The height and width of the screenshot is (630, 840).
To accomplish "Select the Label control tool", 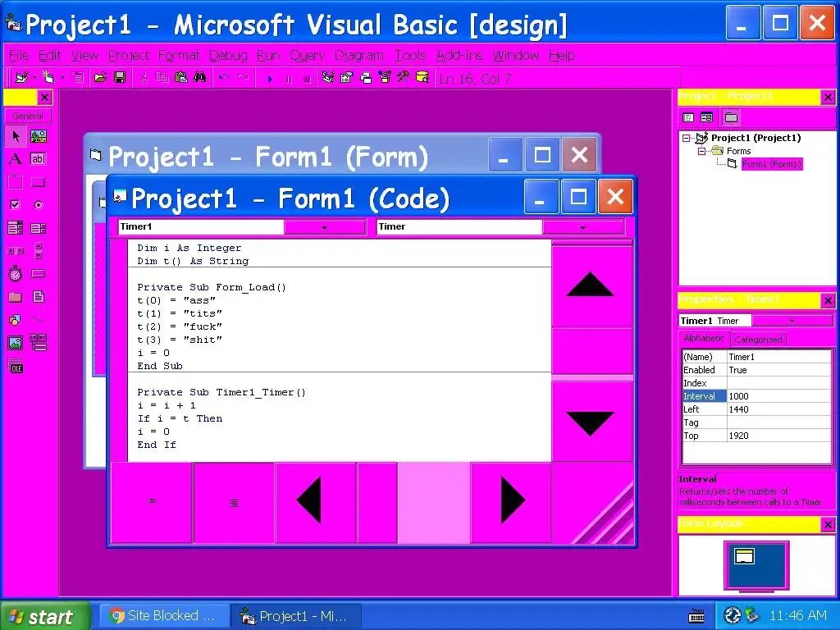I will [16, 158].
